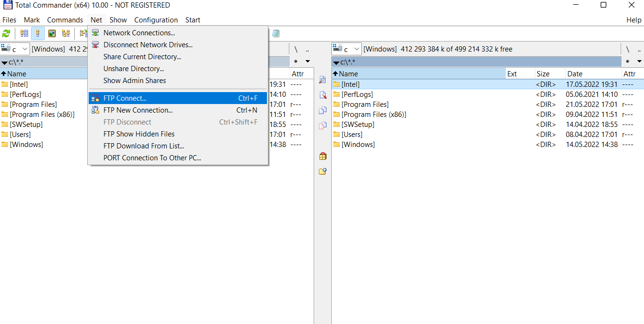Open the notepad icon on the toolbar
This screenshot has width=644, height=324.
(x=276, y=33)
